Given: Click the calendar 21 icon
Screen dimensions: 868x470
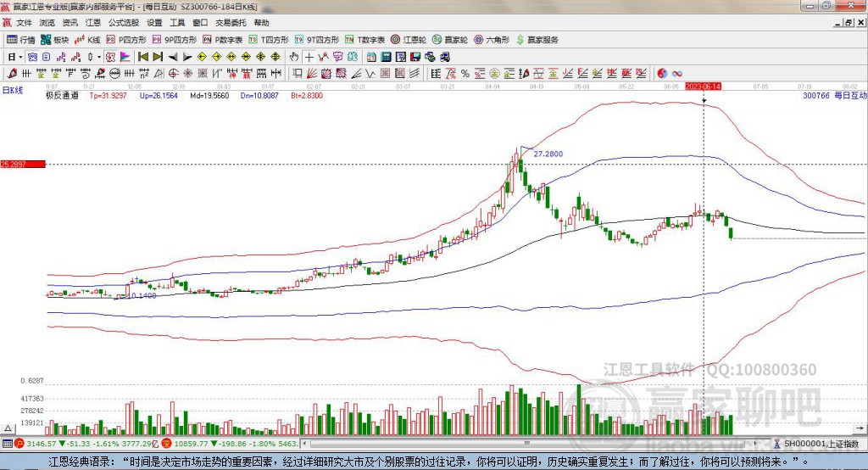Looking at the screenshot, I should click(x=371, y=57).
